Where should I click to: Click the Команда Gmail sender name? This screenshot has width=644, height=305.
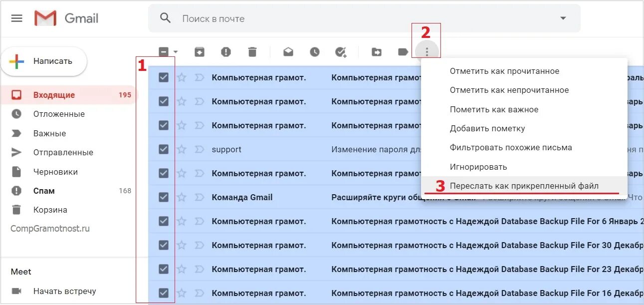click(x=242, y=197)
